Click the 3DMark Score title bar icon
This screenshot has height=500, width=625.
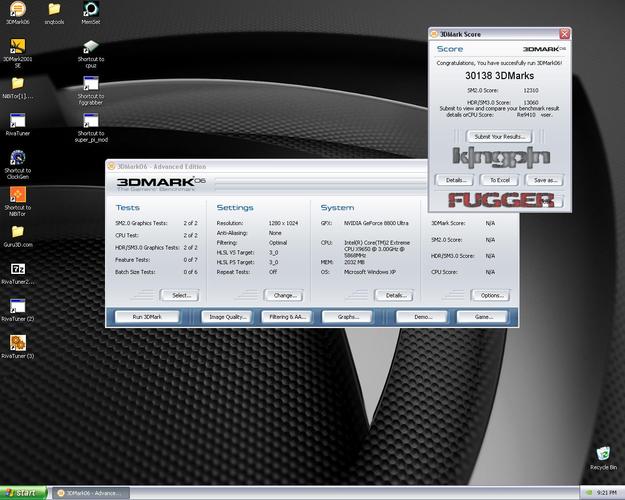pyautogui.click(x=434, y=34)
